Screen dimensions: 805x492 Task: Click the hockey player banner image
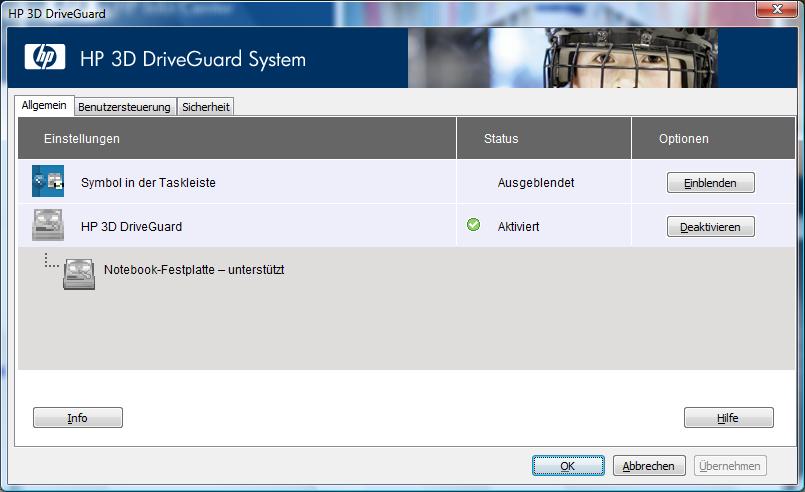[563, 58]
